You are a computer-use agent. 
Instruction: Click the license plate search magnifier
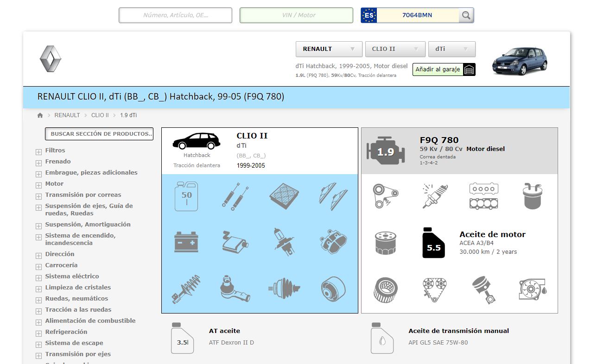coord(466,15)
